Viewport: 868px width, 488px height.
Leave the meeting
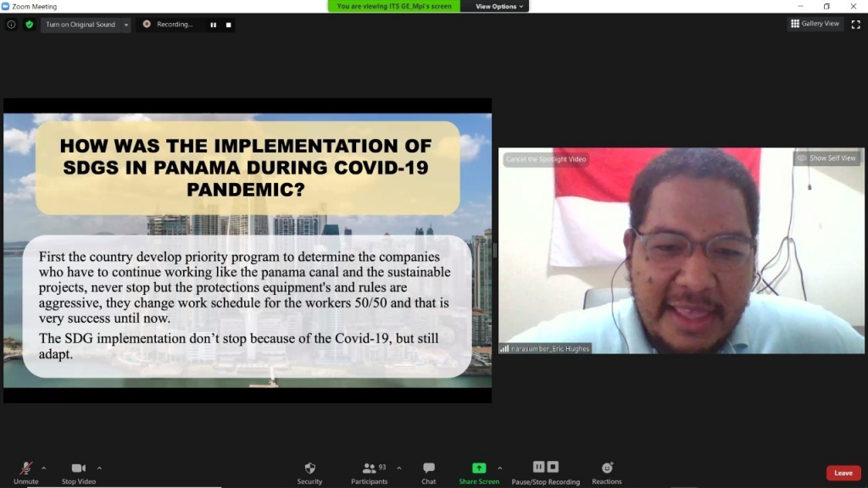(x=843, y=473)
